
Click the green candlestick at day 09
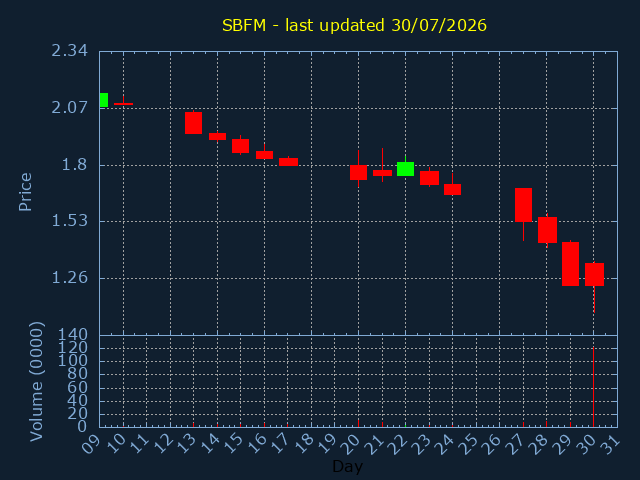point(104,100)
